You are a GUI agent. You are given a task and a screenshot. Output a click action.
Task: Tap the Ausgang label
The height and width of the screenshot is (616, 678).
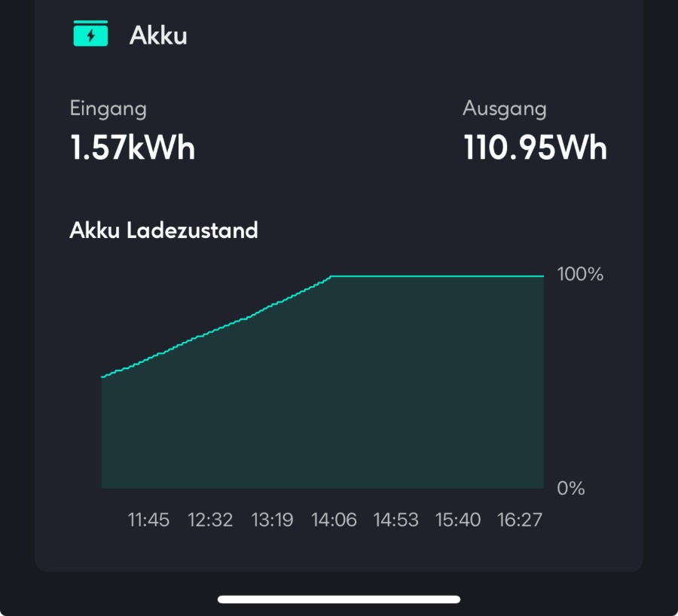point(505,109)
